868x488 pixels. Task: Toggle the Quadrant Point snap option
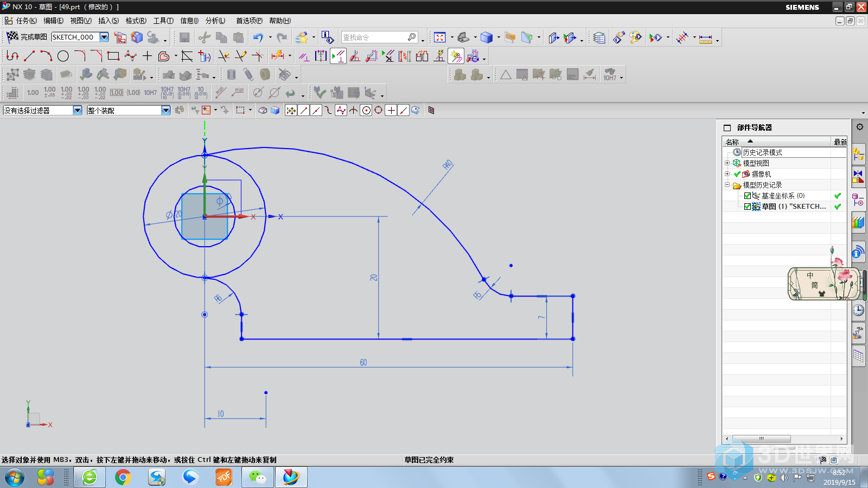(x=379, y=111)
